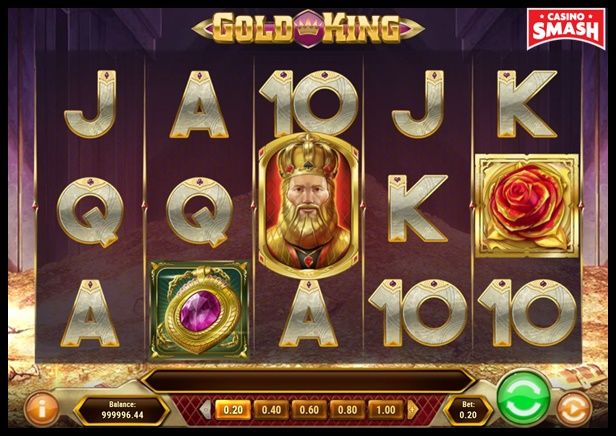The image size is (616, 436).
Task: Choose the 0.80 bet value
Action: click(x=347, y=410)
